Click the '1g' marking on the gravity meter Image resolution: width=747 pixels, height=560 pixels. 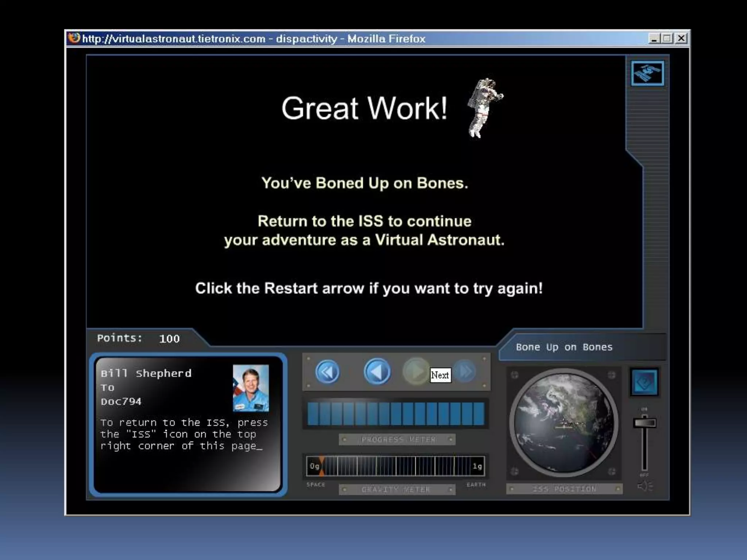[x=477, y=466]
